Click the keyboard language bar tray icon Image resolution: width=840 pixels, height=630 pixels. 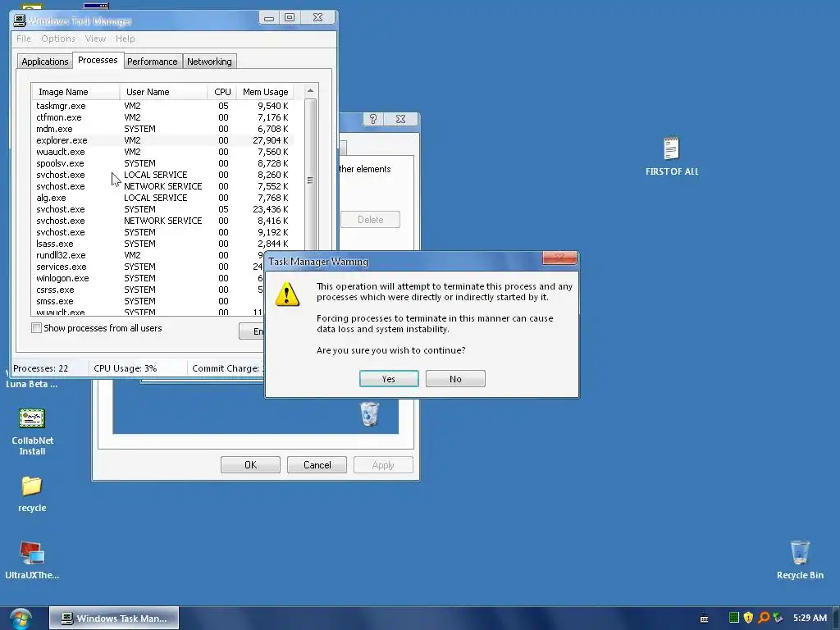pos(705,619)
